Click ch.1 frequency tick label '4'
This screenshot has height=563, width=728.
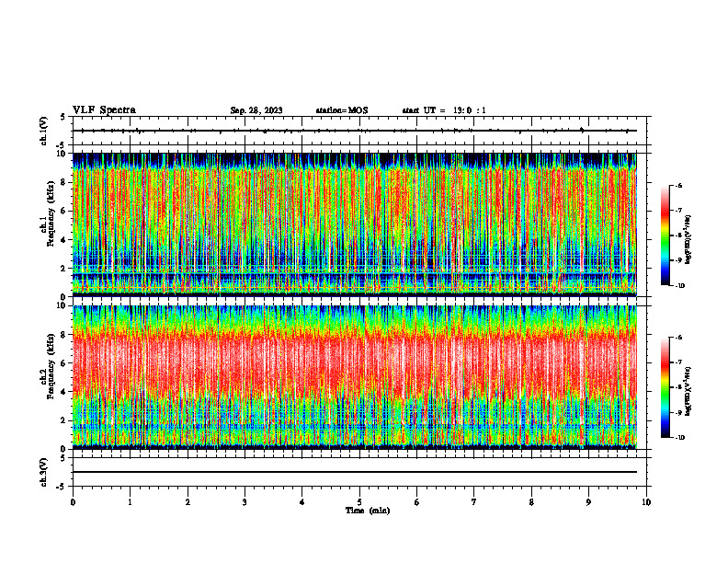tap(64, 240)
